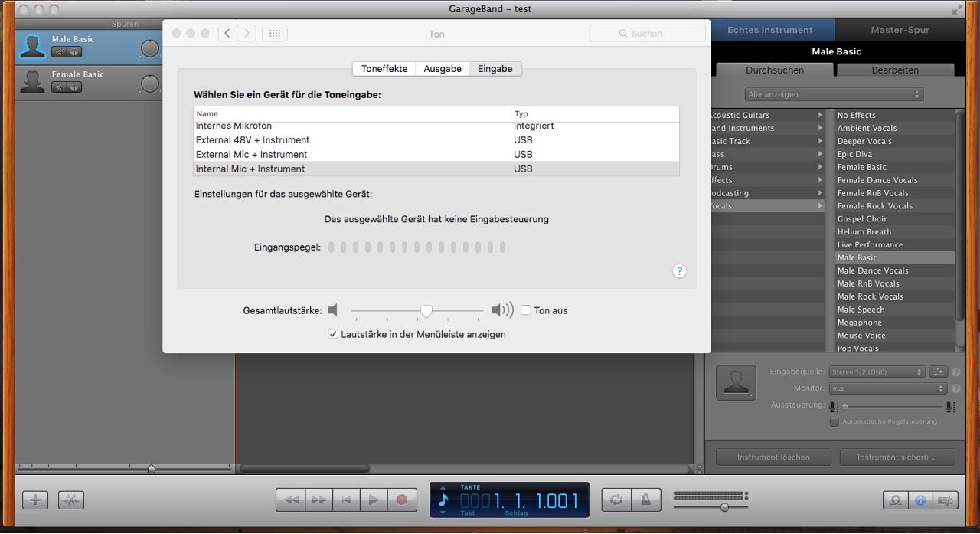This screenshot has width=980, height=534.
Task: Toggle the track info (i) button
Action: coord(920,500)
